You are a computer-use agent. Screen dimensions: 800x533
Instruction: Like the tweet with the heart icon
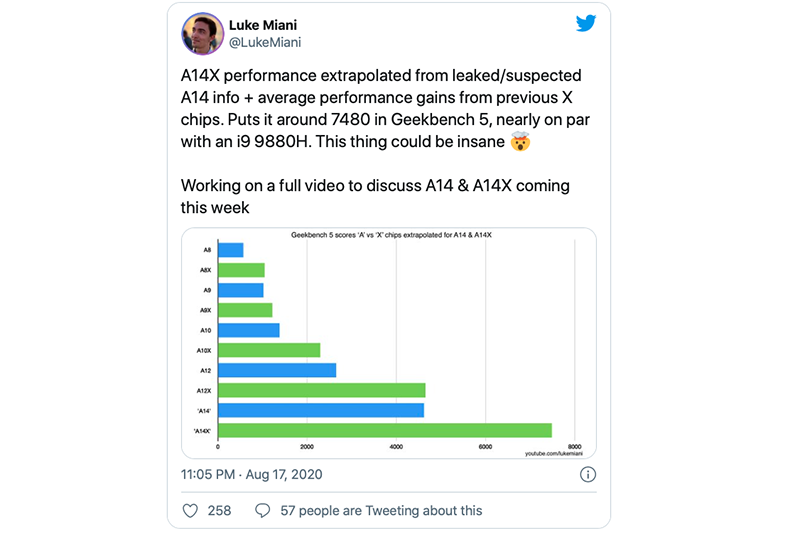point(190,510)
